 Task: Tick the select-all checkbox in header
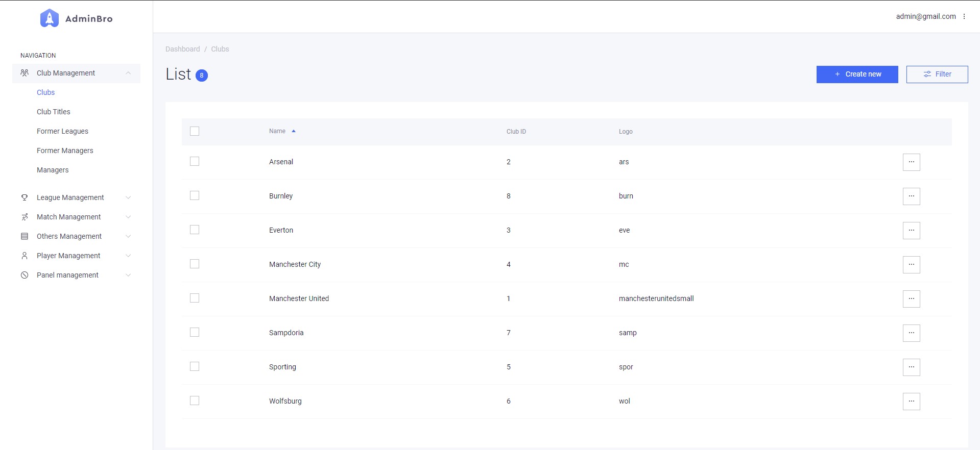pyautogui.click(x=195, y=131)
